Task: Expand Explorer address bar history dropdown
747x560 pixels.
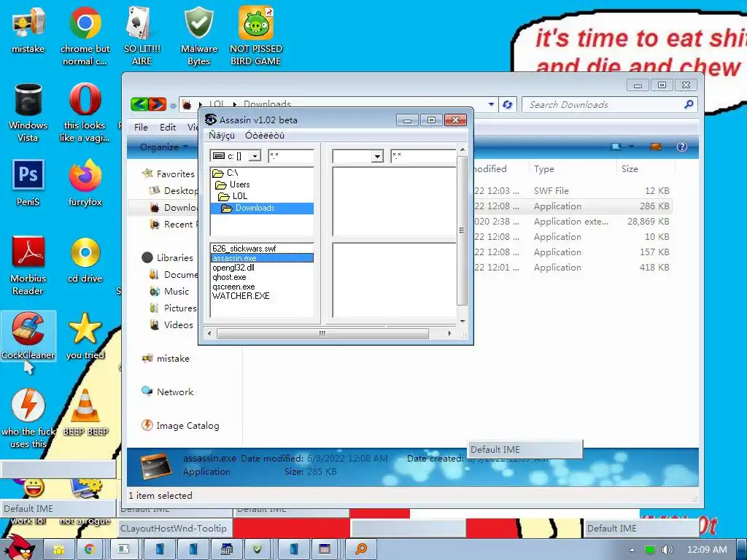Action: 491,104
